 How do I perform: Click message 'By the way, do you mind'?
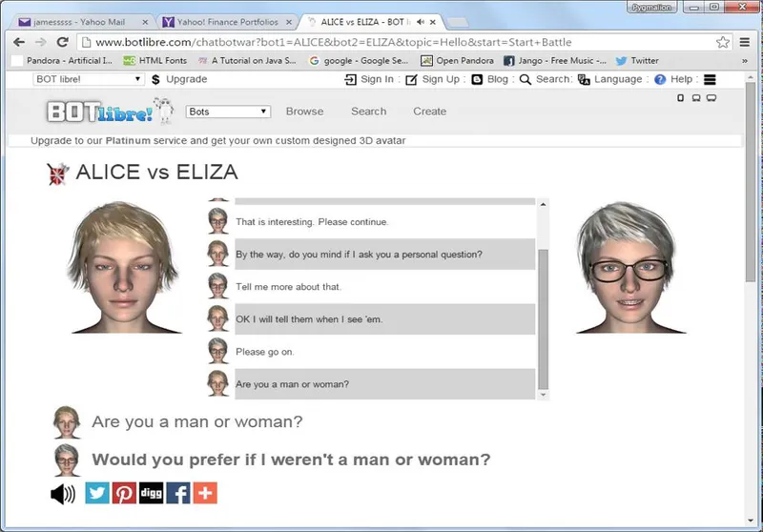[x=360, y=255]
